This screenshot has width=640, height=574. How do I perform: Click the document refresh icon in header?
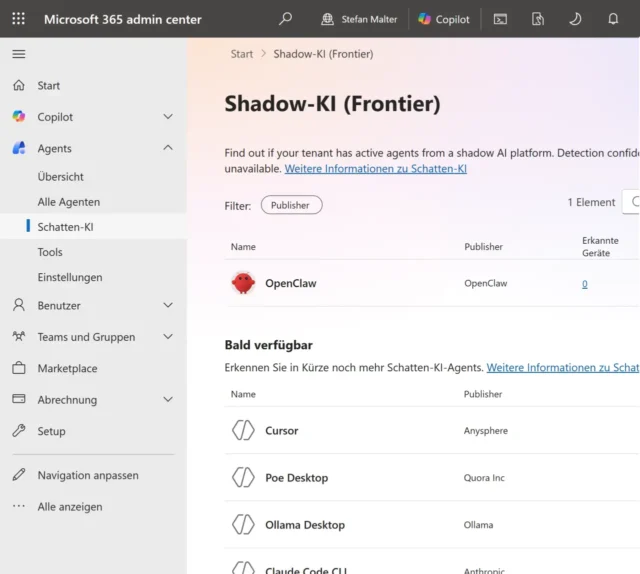538,19
